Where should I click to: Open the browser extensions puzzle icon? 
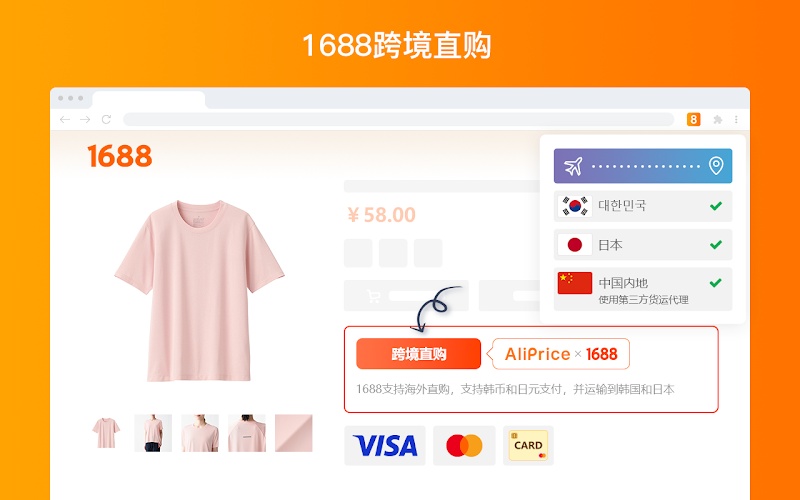pyautogui.click(x=718, y=119)
